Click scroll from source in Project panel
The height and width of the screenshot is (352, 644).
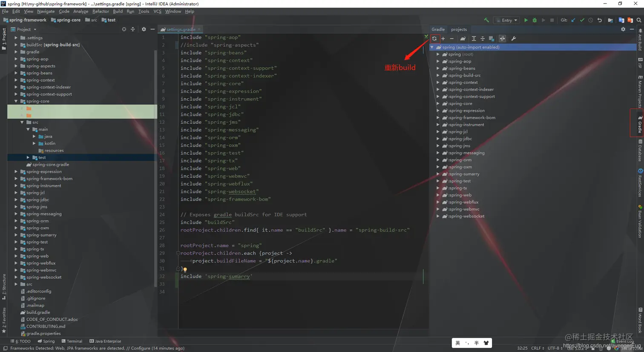[x=124, y=29]
